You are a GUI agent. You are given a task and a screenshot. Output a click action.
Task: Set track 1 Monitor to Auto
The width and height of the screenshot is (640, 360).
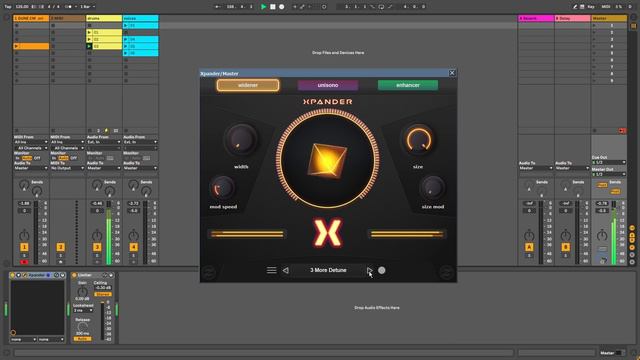pos(27,158)
